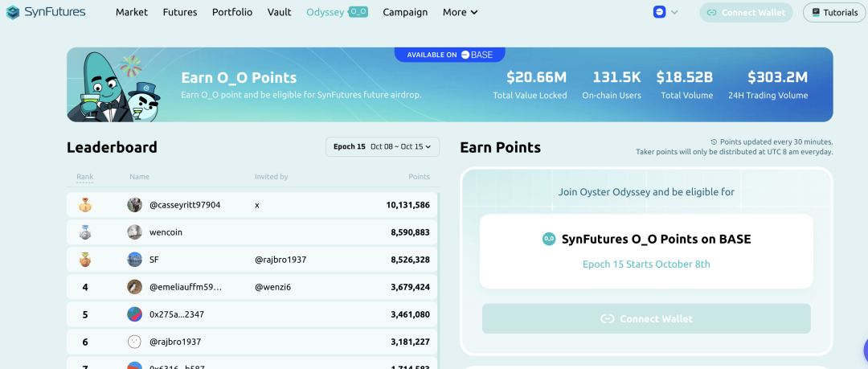The height and width of the screenshot is (369, 868).
Task: Click the SynFutures logo
Action: (x=45, y=12)
